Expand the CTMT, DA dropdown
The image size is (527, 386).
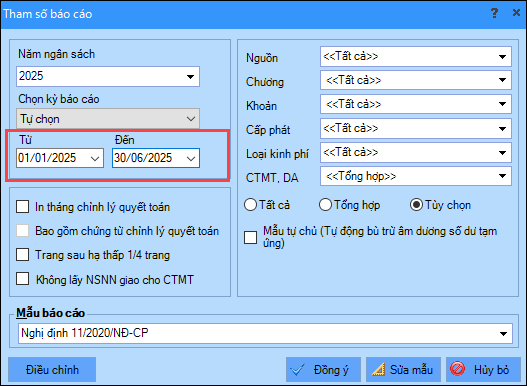[502, 176]
